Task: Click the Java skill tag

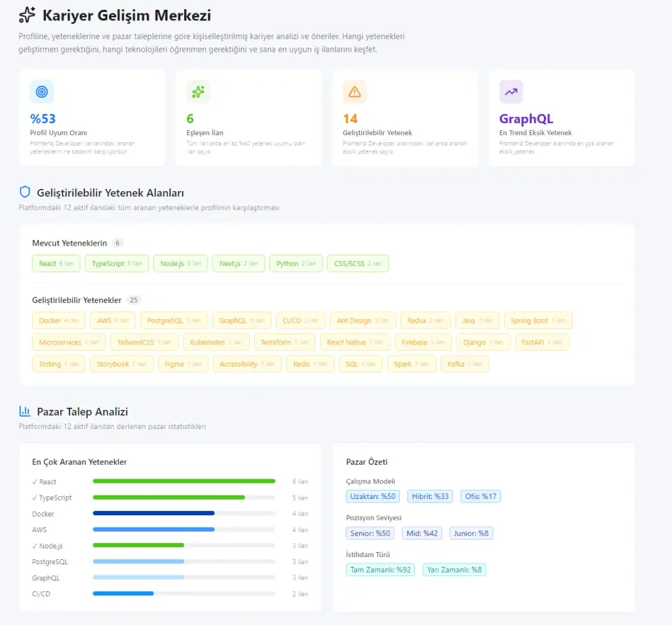Action: tap(477, 321)
